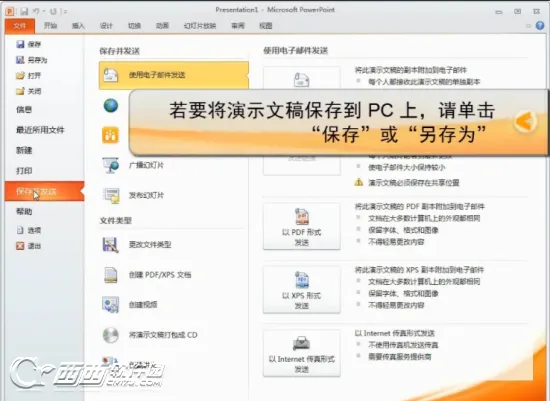Click the blue Help question mark icon
The height and width of the screenshot is (401, 550).
coord(540,25)
